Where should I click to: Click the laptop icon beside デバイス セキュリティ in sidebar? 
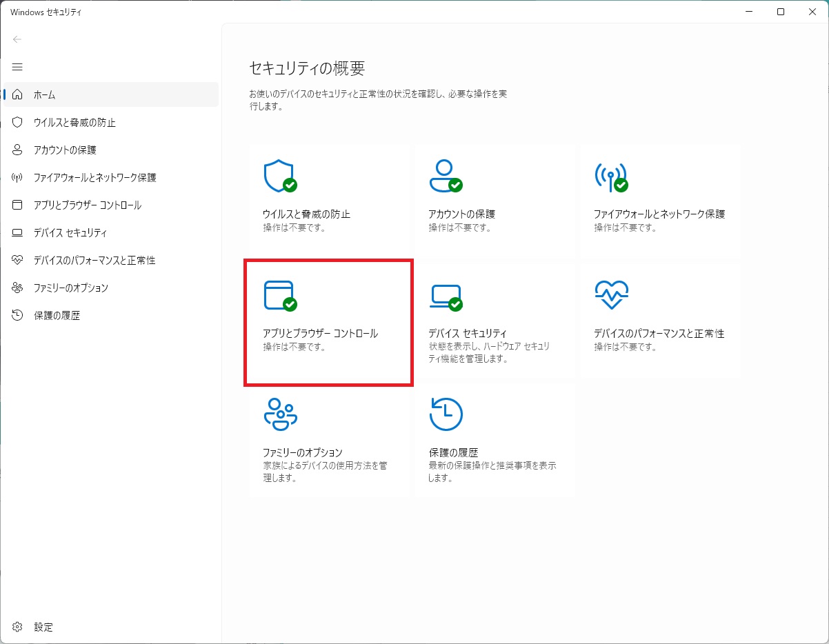[x=18, y=232]
